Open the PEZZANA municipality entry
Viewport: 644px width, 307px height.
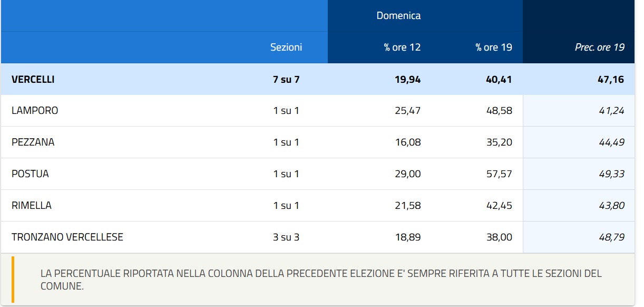33,142
